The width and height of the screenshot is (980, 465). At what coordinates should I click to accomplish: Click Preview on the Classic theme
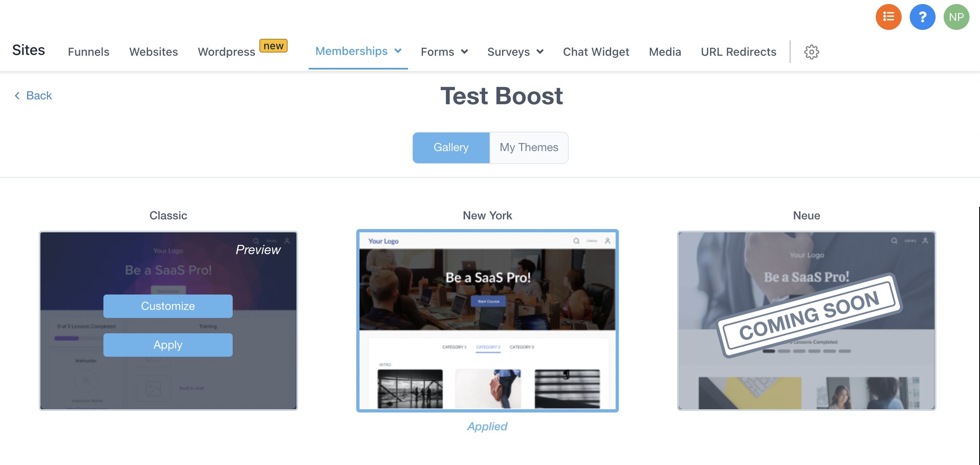258,250
